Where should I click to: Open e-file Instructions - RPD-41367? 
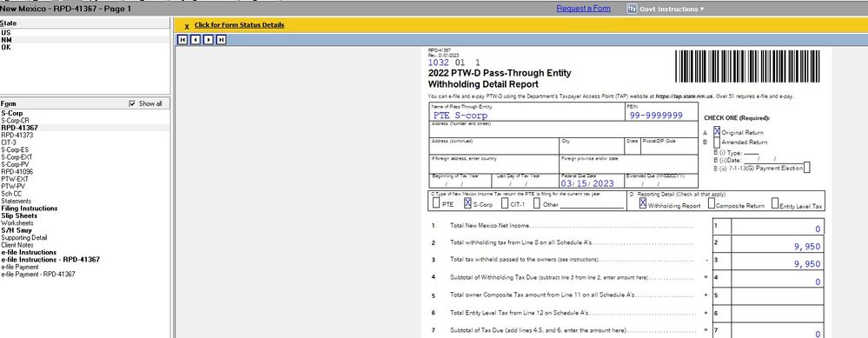(x=84, y=260)
